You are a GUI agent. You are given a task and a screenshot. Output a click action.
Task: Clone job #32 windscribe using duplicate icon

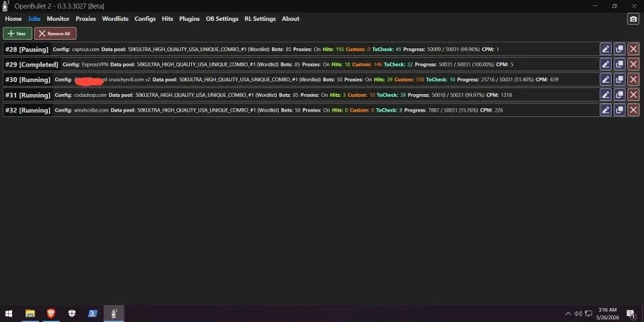pyautogui.click(x=619, y=110)
